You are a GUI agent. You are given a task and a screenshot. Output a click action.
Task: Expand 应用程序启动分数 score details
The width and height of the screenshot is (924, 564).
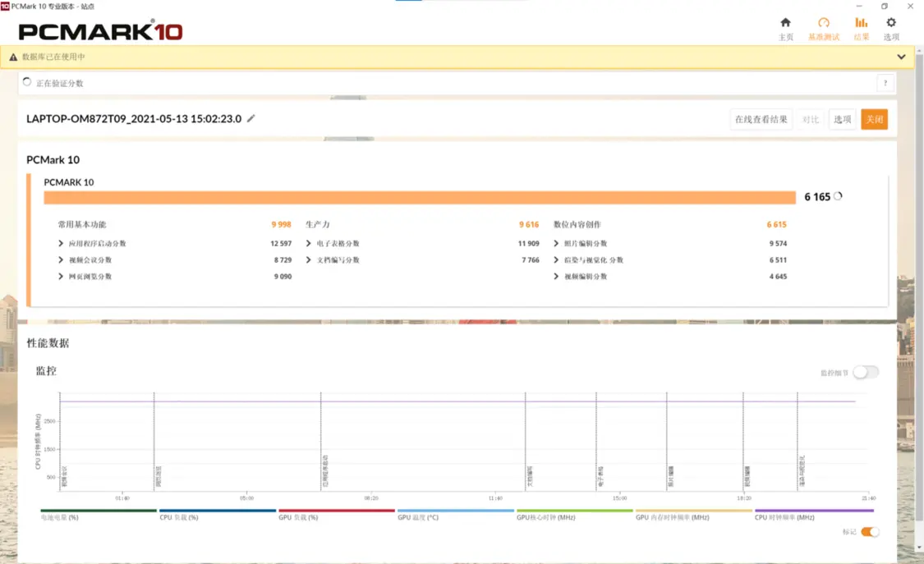point(62,244)
